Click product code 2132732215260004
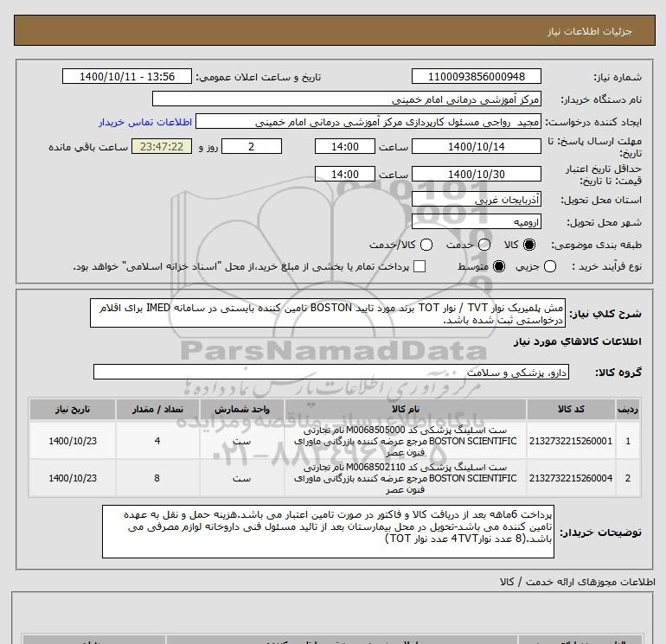Image resolution: width=666 pixels, height=644 pixels. click(x=571, y=478)
